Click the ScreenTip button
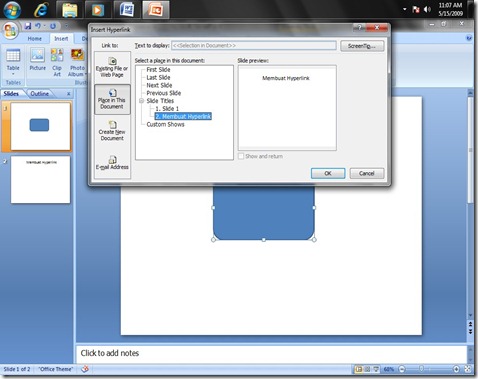Image resolution: width=478 pixels, height=379 pixels. tap(362, 46)
